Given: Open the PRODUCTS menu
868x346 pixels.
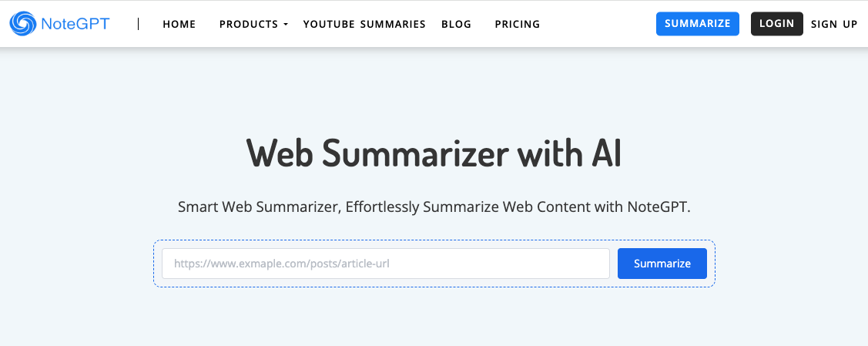Looking at the screenshot, I should coord(248,24).
